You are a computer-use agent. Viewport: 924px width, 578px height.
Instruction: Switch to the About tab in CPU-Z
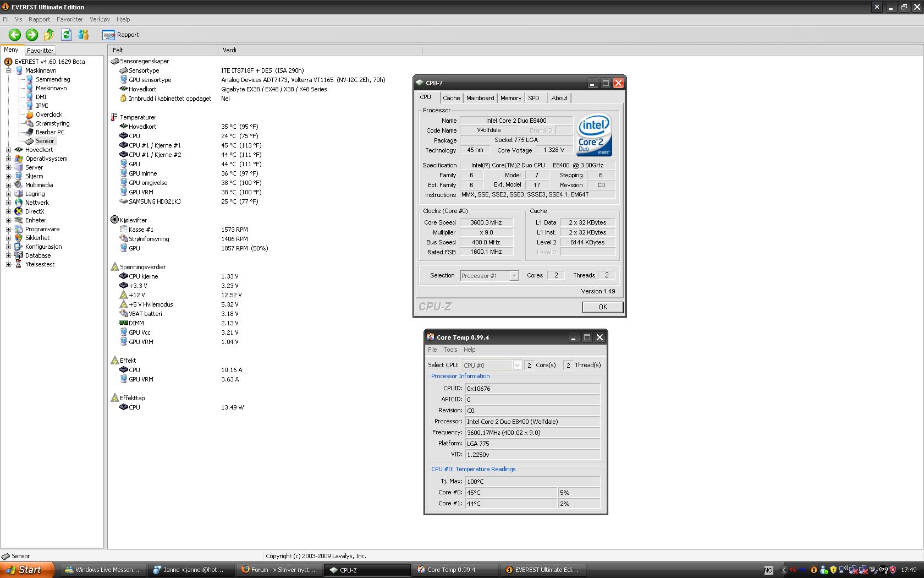pyautogui.click(x=559, y=98)
